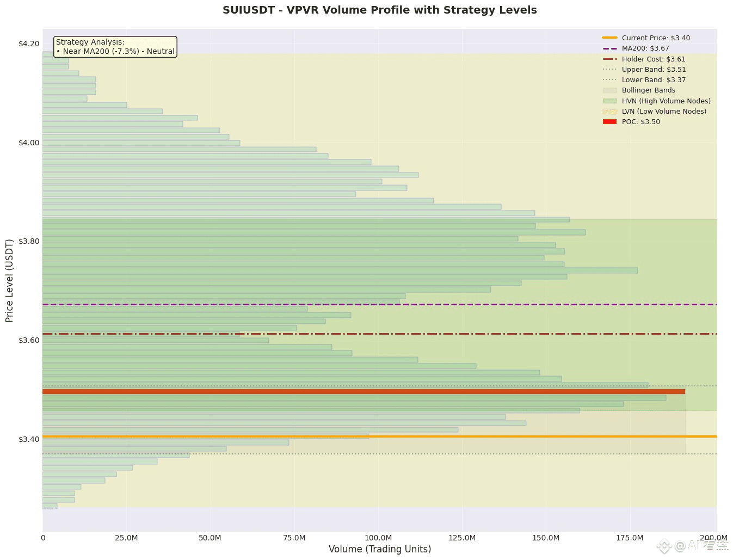The width and height of the screenshot is (733, 560).
Task: Click the 'MA200: $3.67' legend entry
Action: [636, 48]
